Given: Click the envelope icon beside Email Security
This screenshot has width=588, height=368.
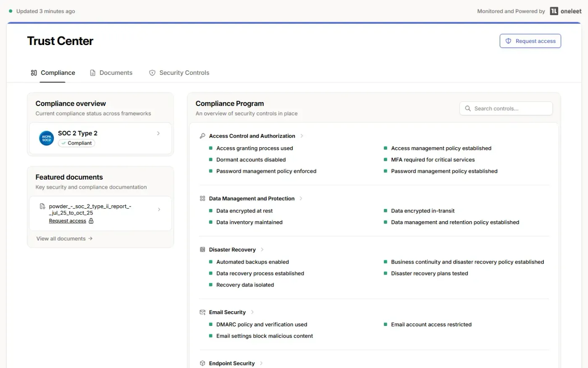Looking at the screenshot, I should (x=202, y=312).
